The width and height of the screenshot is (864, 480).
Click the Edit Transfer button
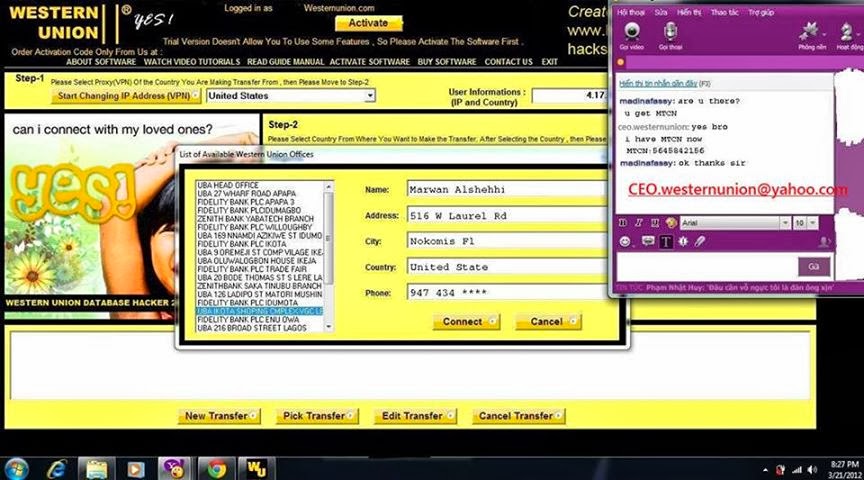point(415,416)
